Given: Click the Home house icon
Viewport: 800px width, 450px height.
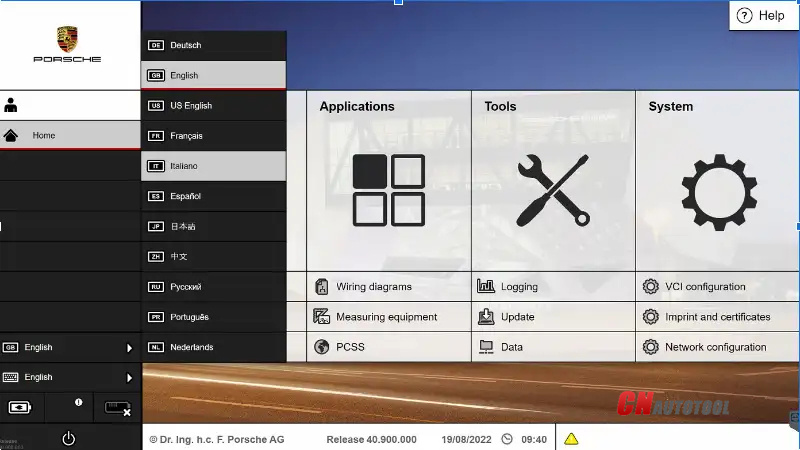Looking at the screenshot, I should (x=11, y=135).
